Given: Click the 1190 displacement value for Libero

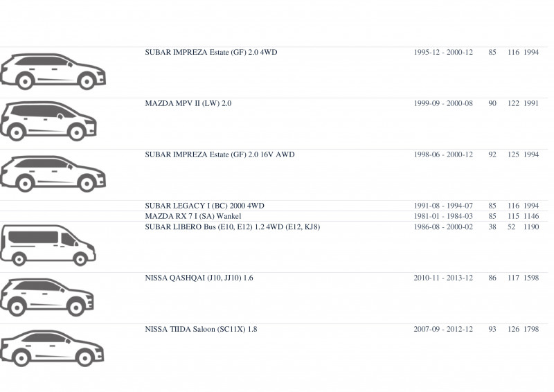Looking at the screenshot, I should point(531,227).
